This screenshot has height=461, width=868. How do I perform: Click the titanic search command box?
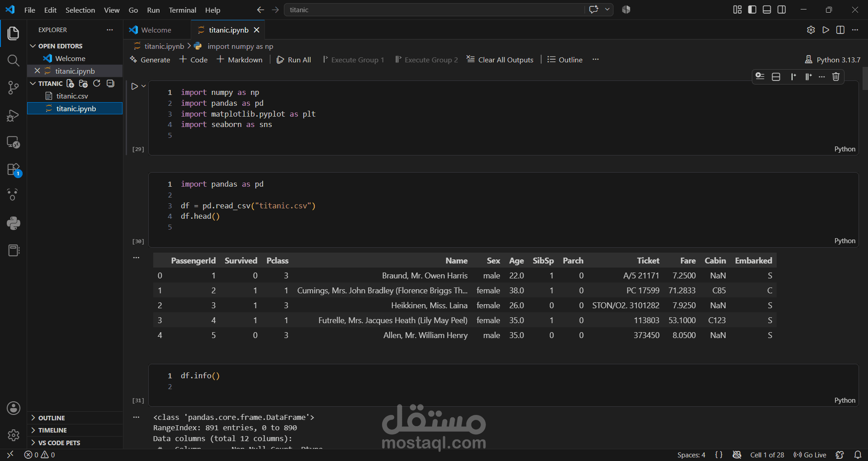point(434,9)
